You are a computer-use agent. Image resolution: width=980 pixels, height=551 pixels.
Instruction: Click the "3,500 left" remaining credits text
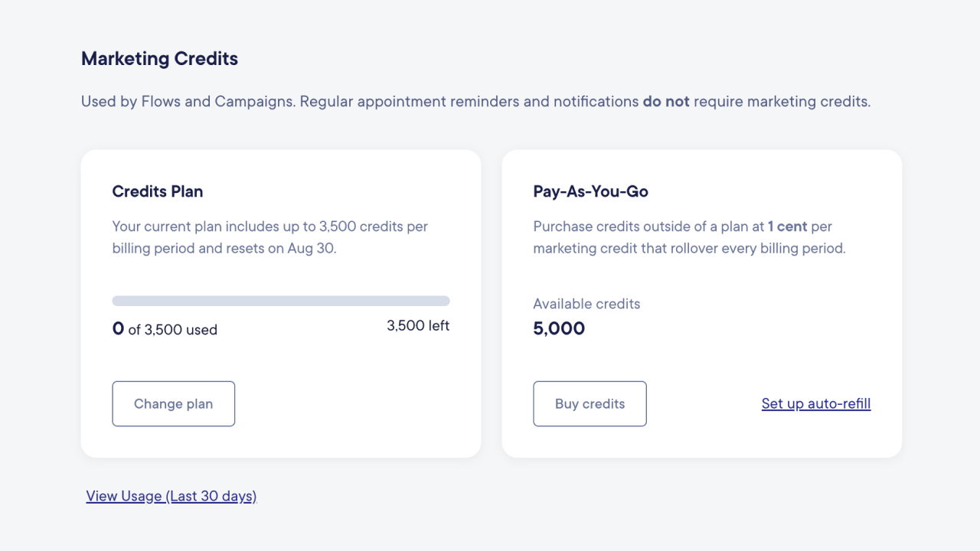pyautogui.click(x=418, y=325)
